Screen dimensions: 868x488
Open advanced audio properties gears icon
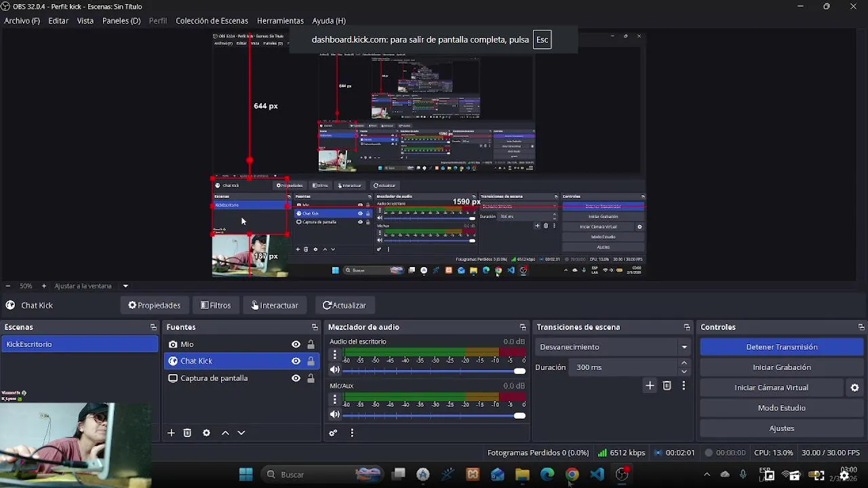(x=333, y=433)
